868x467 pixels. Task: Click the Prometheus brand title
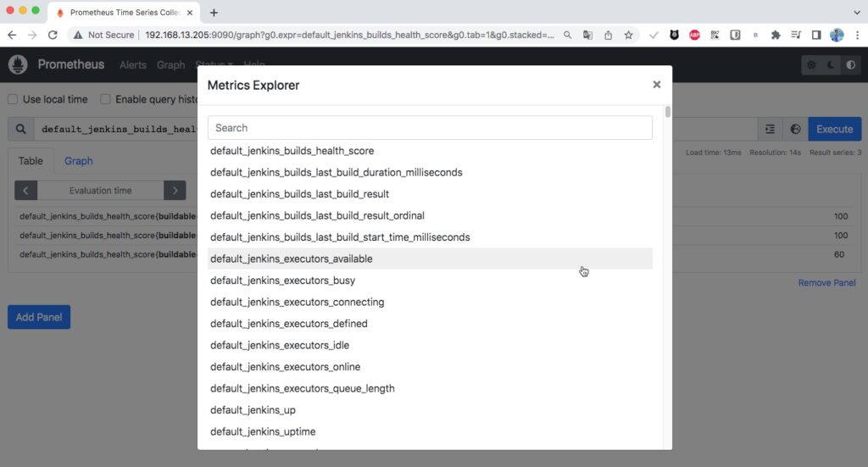pos(71,64)
